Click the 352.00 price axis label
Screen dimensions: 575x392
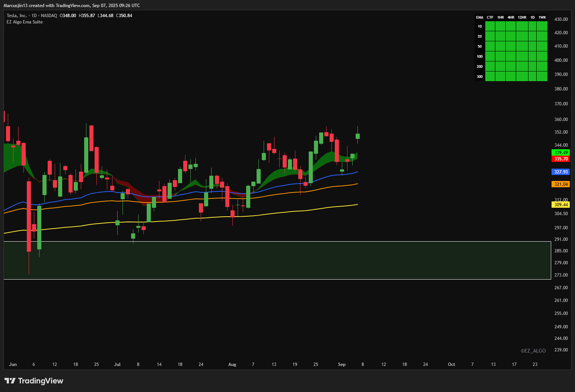click(561, 132)
